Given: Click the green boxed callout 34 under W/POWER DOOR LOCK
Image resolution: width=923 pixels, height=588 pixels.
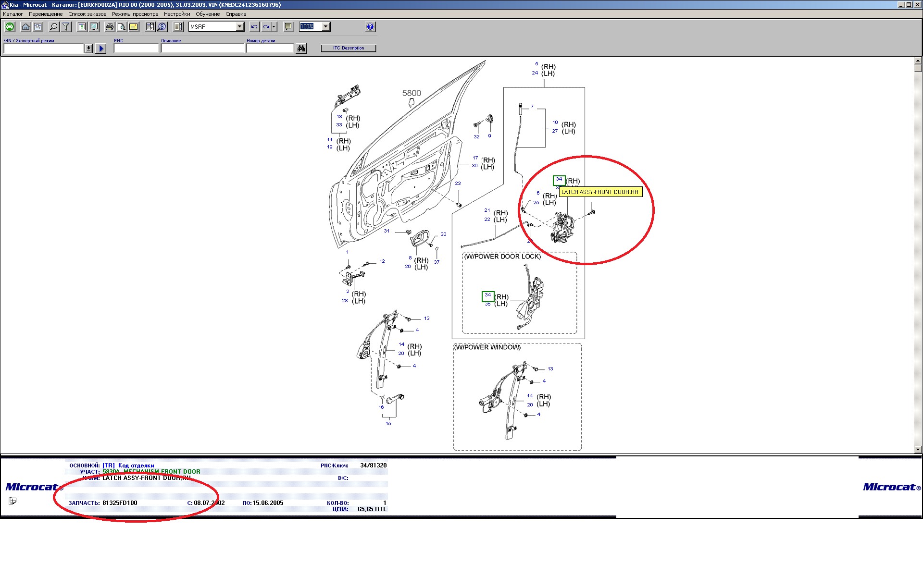Looking at the screenshot, I should pyautogui.click(x=488, y=295).
